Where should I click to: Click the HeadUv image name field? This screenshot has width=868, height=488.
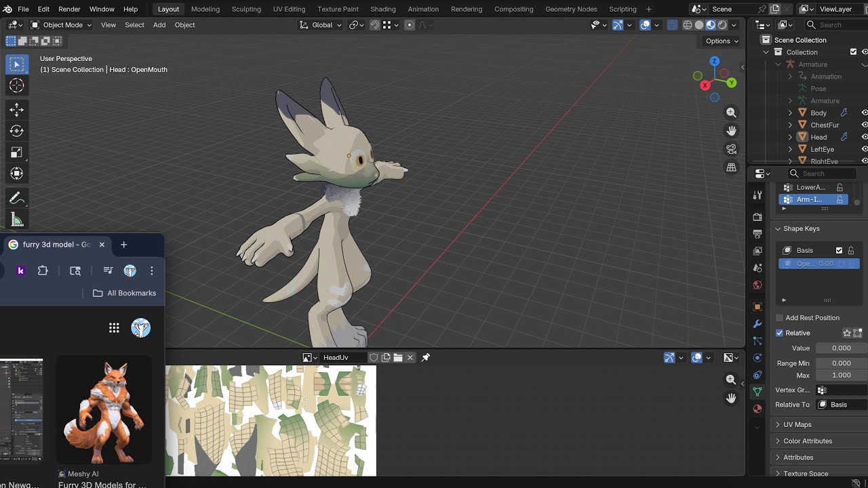coord(344,358)
